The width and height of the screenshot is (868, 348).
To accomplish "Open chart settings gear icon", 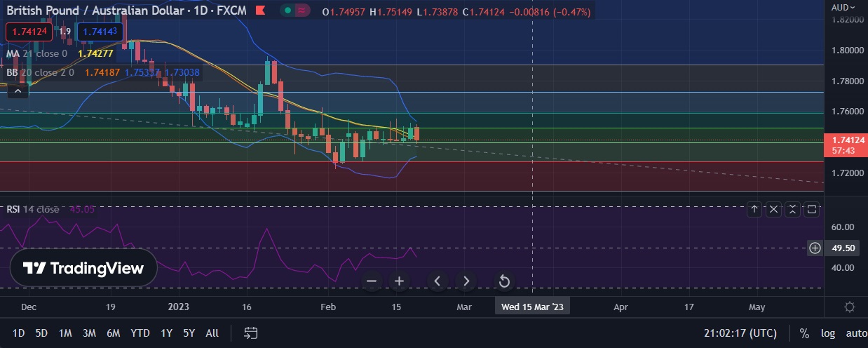I will coord(849,307).
